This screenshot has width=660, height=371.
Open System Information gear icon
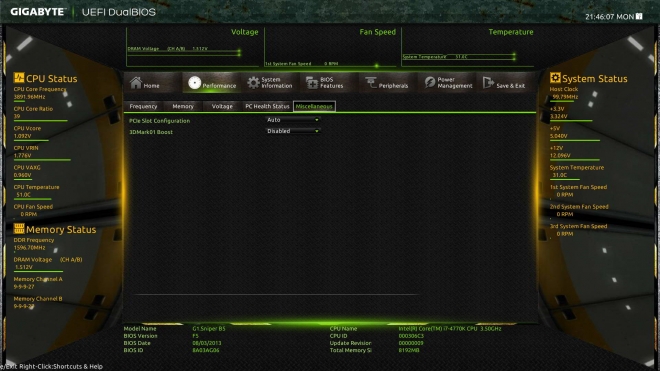253,83
